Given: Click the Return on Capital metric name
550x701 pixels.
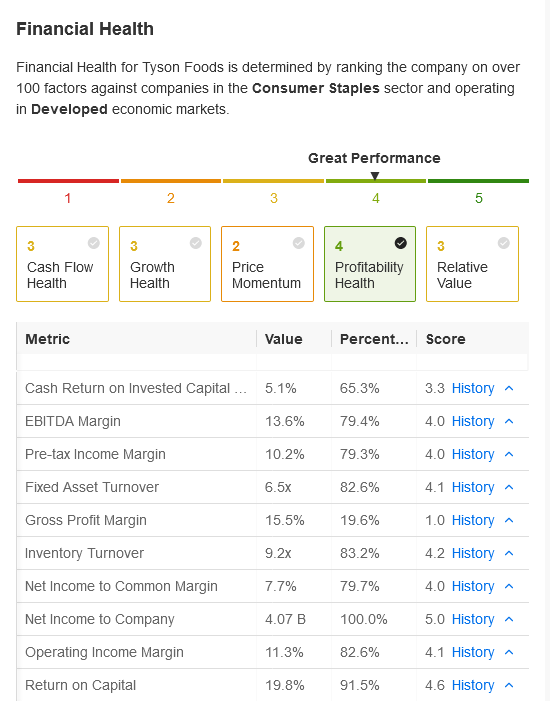Looking at the screenshot, I should (x=80, y=685).
